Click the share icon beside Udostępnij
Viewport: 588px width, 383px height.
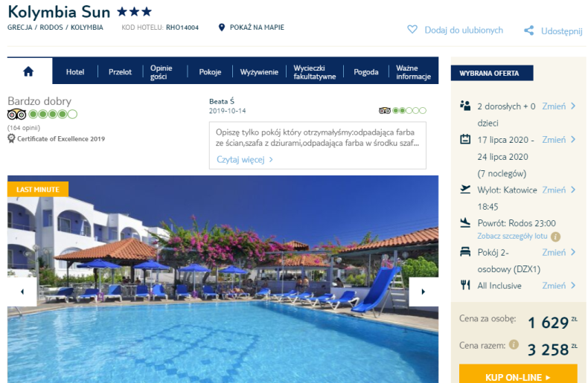coord(528,30)
